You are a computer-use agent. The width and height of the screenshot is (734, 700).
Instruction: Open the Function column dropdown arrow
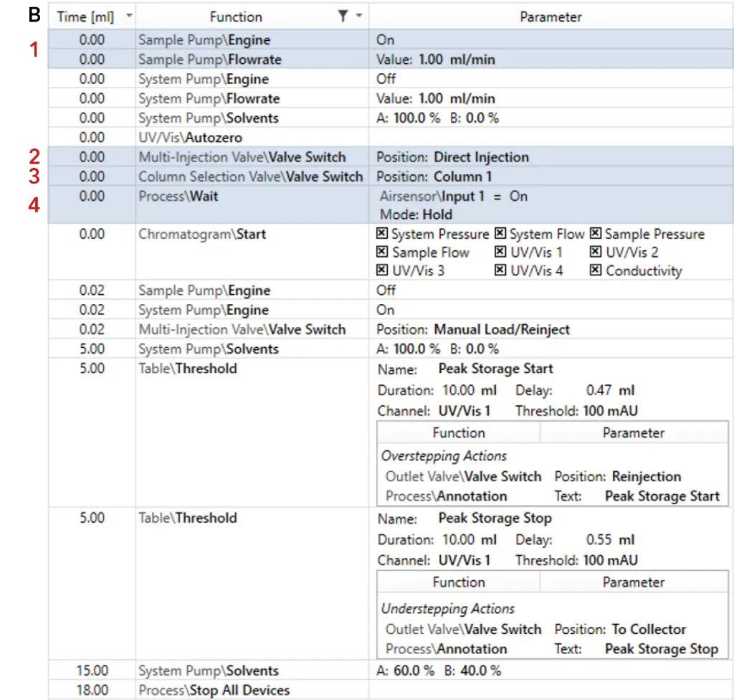358,16
